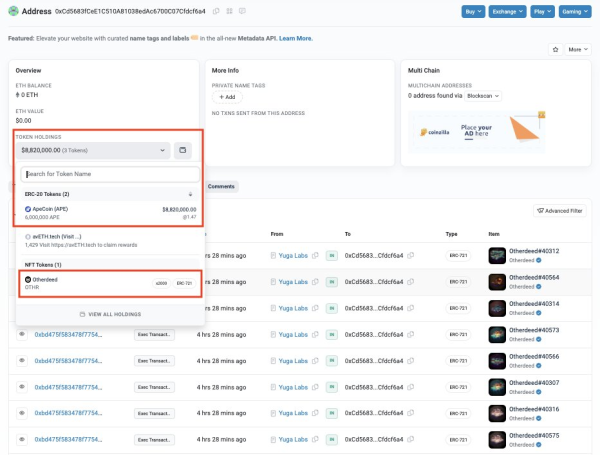Add a private name tag
Screen dimensions: 600x455
[227, 97]
